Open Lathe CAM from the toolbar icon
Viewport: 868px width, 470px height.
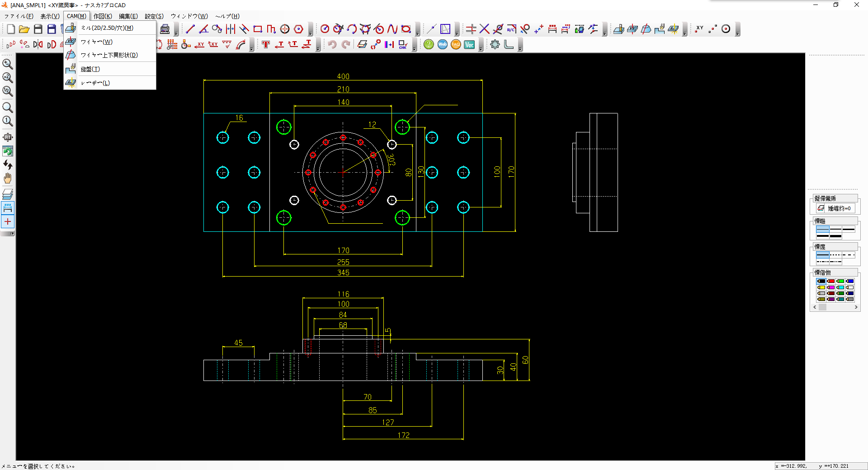(x=660, y=29)
